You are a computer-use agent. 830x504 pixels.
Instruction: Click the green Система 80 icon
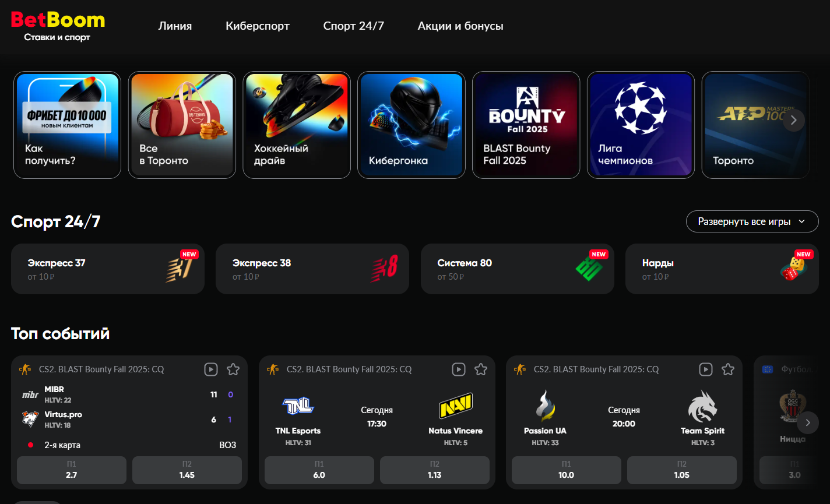pos(589,269)
